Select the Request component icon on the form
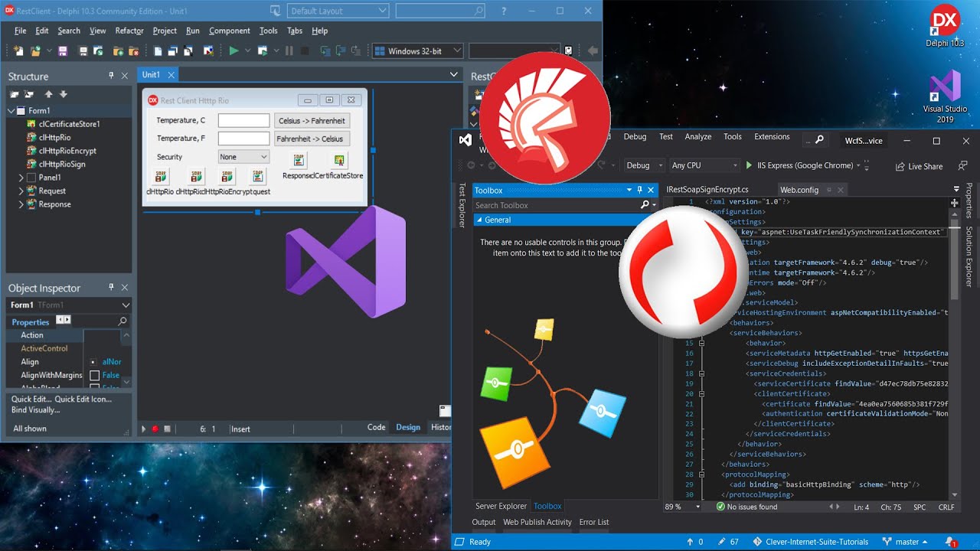The image size is (980, 551). coord(258,177)
